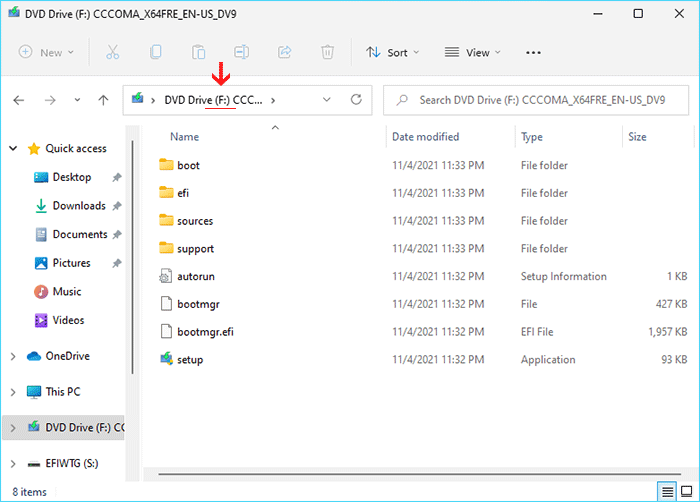Click the Rename icon in toolbar
This screenshot has width=700, height=502.
pos(242,52)
